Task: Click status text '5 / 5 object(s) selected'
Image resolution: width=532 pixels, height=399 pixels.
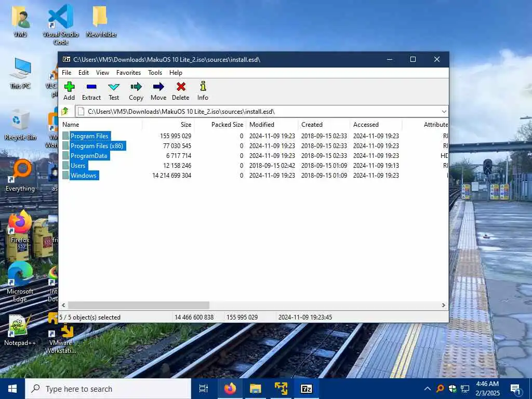Action: click(x=90, y=317)
